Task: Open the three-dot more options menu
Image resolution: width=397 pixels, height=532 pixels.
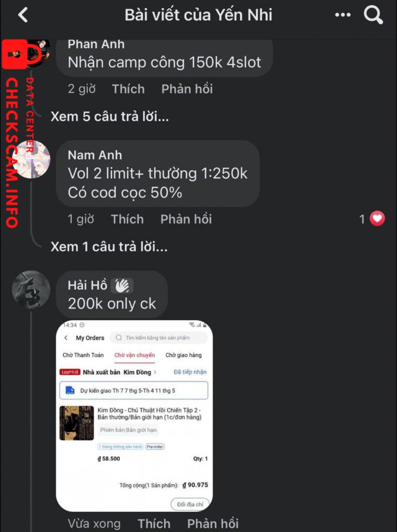Action: pyautogui.click(x=343, y=15)
